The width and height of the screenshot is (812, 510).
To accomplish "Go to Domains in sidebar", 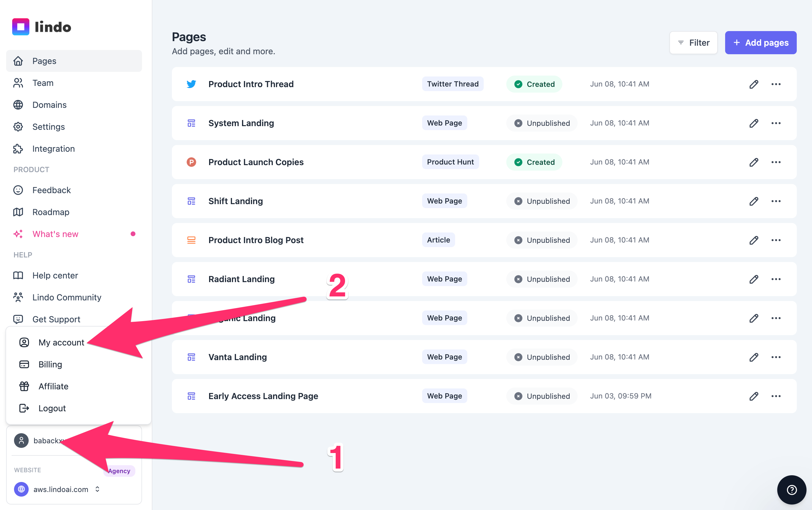I will click(74, 105).
